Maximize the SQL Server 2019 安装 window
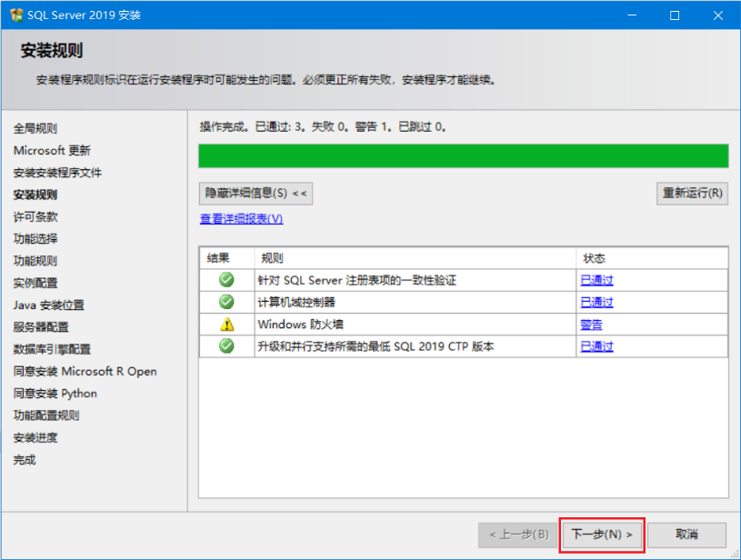 coord(675,15)
